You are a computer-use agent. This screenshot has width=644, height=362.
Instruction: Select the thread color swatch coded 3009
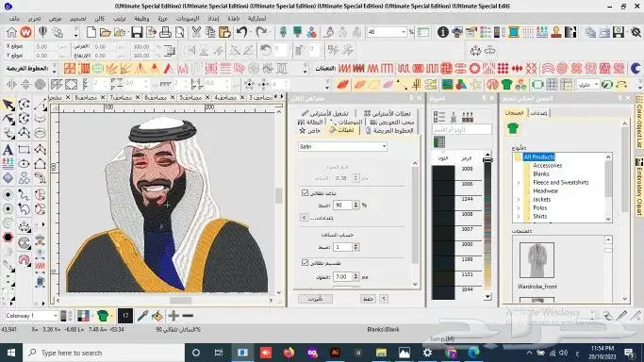(443, 173)
